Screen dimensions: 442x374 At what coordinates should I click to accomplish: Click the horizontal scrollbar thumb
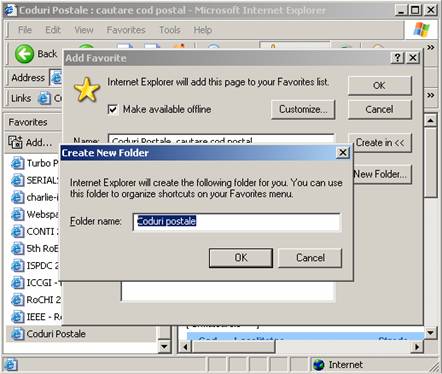point(233,347)
